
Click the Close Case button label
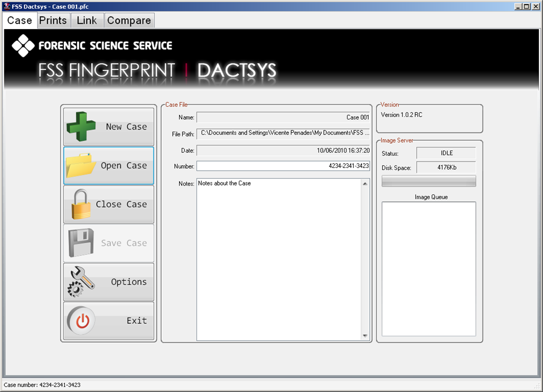click(121, 204)
